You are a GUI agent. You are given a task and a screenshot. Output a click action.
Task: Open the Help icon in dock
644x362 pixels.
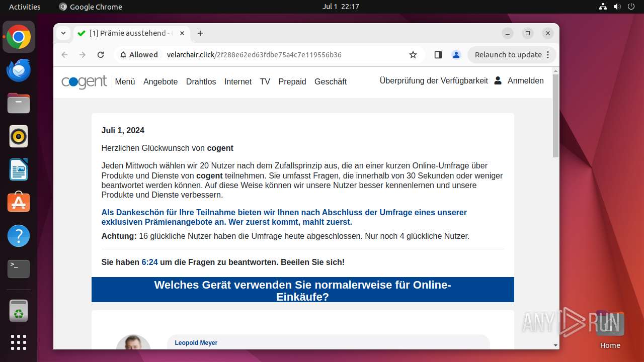click(19, 236)
